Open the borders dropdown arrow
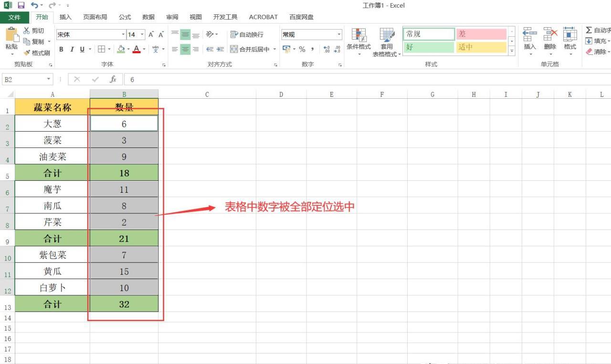Viewport: 611px width, 364px height. 109,49
